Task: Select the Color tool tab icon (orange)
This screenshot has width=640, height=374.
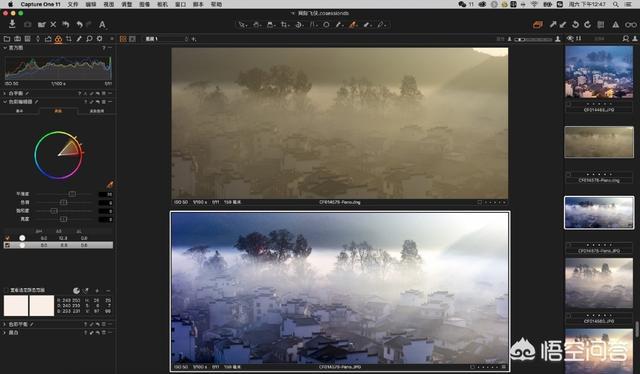Action: point(58,39)
